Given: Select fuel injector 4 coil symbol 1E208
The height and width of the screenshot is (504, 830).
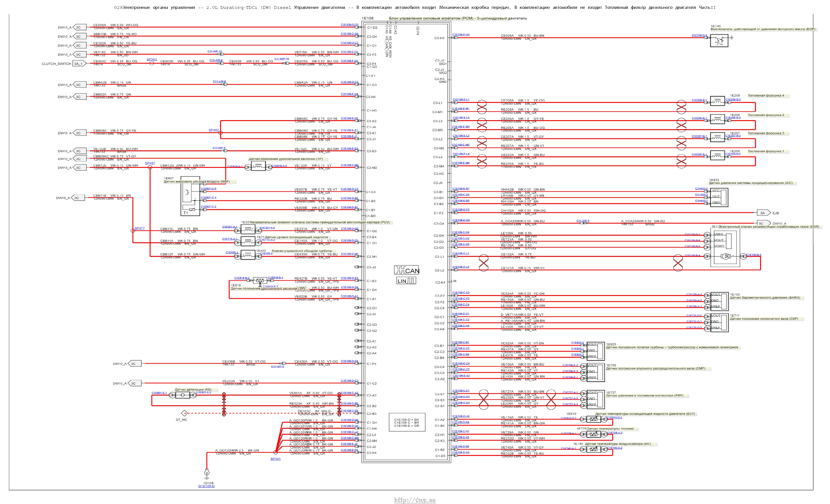Looking at the screenshot, I should pos(717,101).
